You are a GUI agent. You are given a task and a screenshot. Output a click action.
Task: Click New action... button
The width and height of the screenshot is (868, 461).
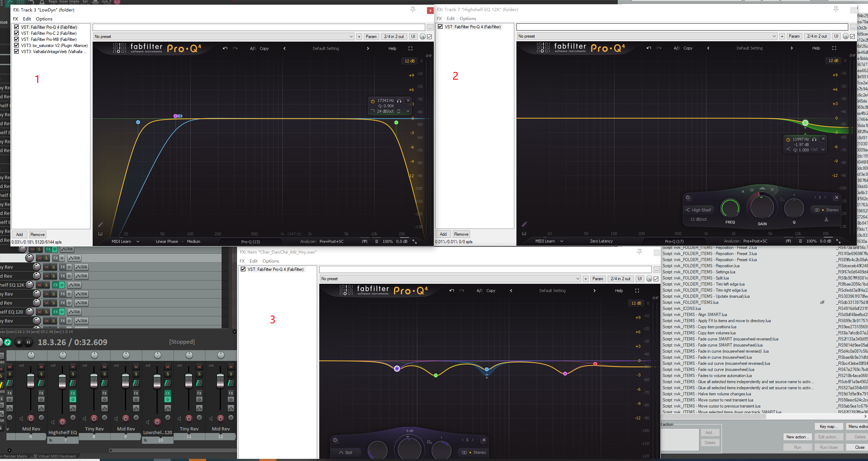click(x=798, y=437)
